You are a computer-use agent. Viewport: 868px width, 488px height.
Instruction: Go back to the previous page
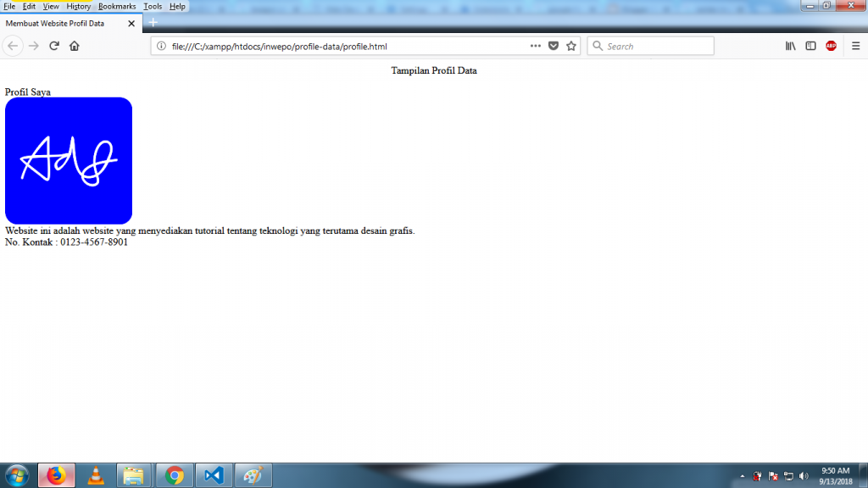click(x=13, y=46)
